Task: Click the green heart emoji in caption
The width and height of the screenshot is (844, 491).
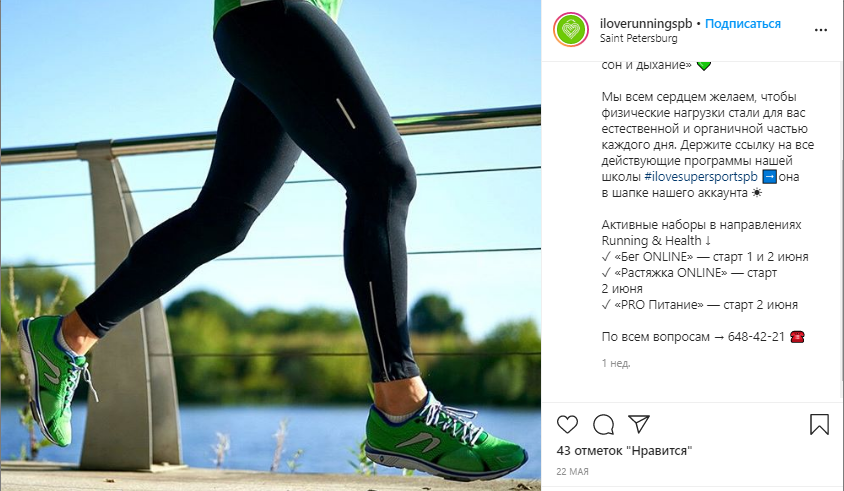Action: tap(704, 66)
